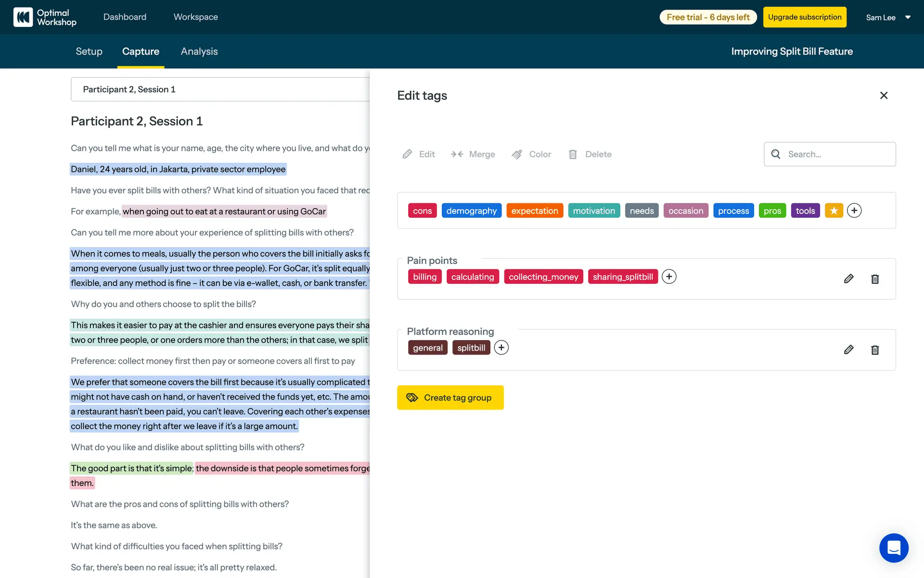Click Create tag group button
924x578 pixels.
[x=450, y=397]
